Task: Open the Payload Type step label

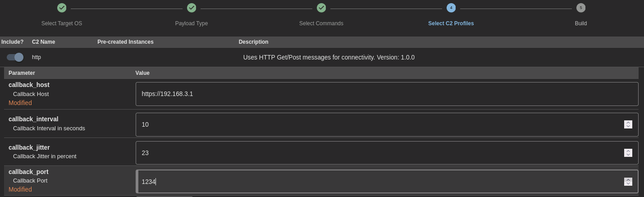Action: (x=192, y=23)
